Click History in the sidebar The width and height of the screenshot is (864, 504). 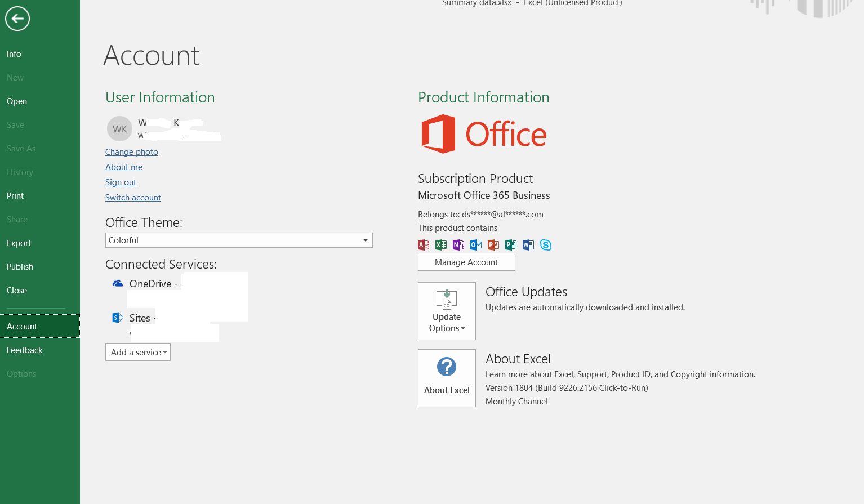click(40, 172)
